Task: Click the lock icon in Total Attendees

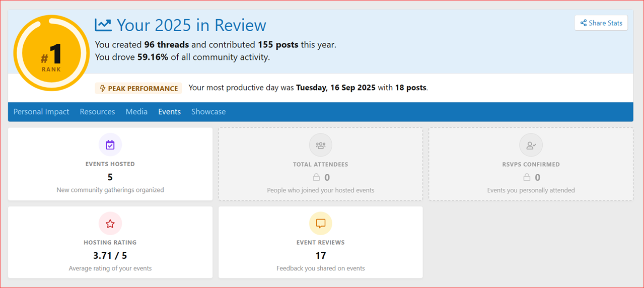Action: 316,177
